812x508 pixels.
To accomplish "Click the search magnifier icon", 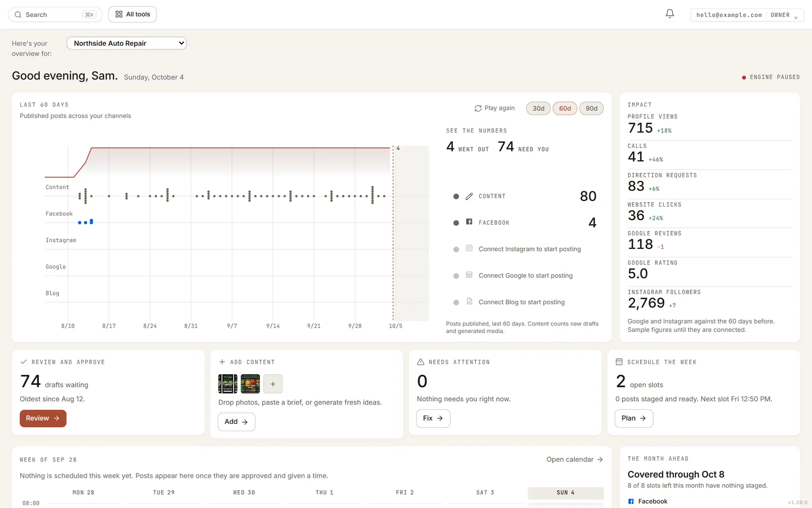I will (x=18, y=15).
